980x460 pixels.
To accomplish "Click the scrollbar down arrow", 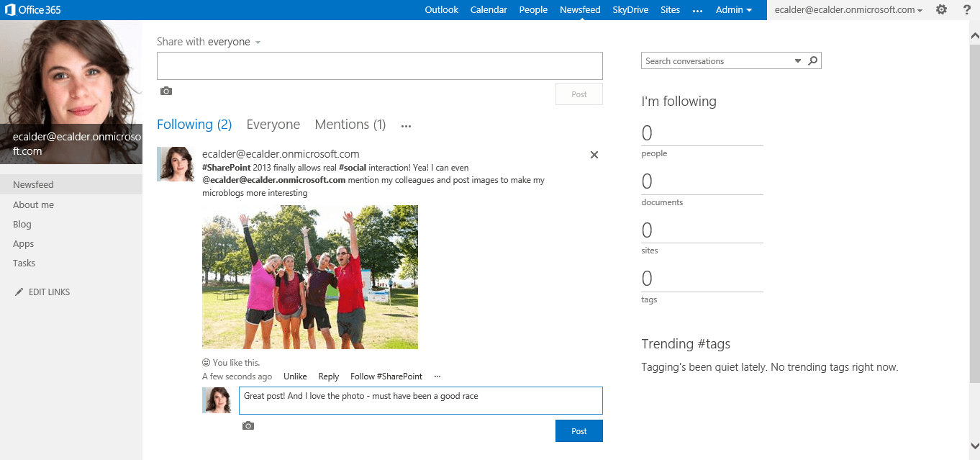I will coord(975,446).
